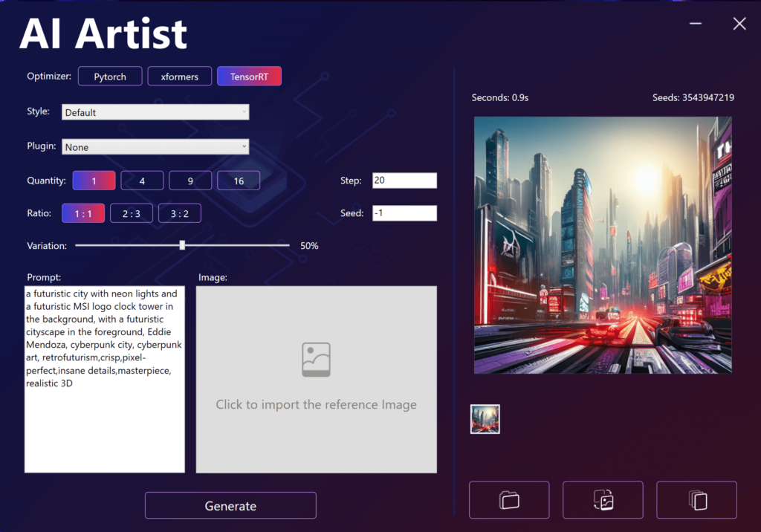
Task: Open the Style dropdown
Action: click(x=155, y=111)
